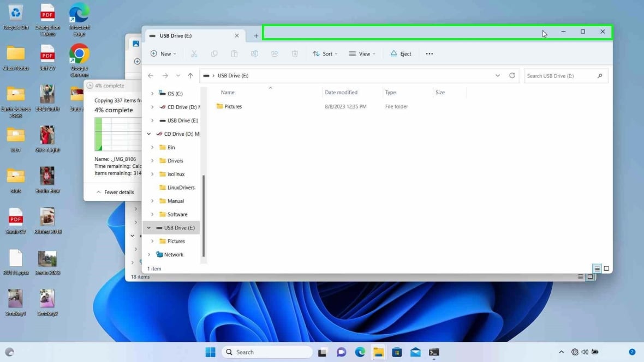The width and height of the screenshot is (644, 362).
Task: Go back with the left arrow
Action: (150, 76)
